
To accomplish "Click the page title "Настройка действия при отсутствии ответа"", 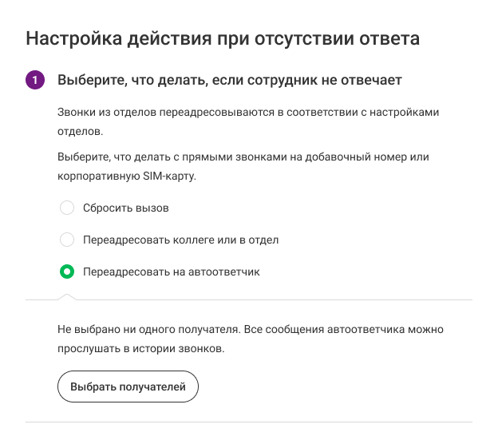I will tap(223, 39).
